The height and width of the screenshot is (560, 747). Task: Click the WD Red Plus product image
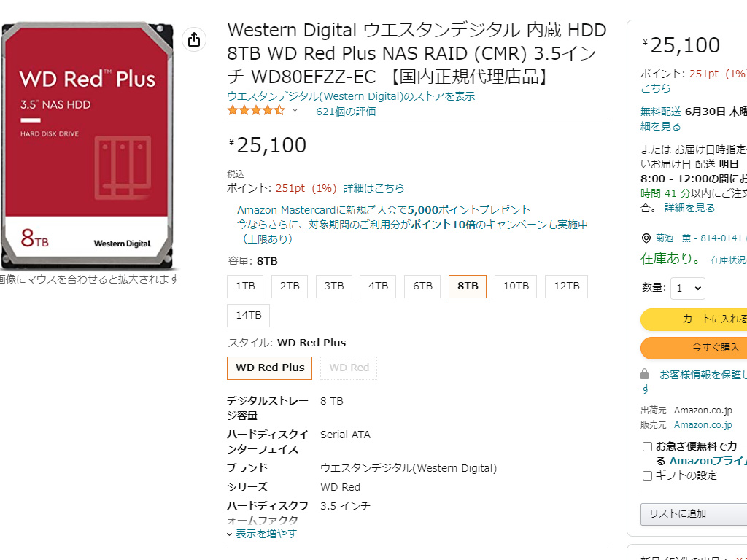tap(88, 146)
